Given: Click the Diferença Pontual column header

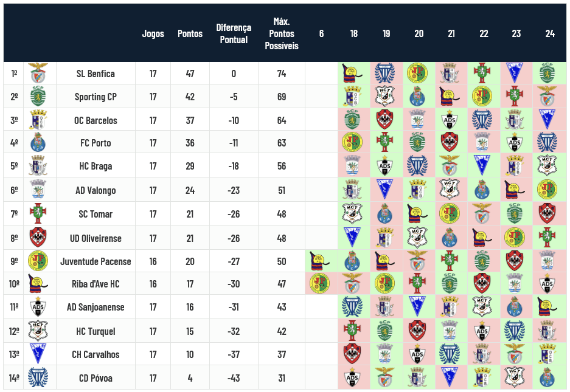Looking at the screenshot, I should (x=234, y=33).
